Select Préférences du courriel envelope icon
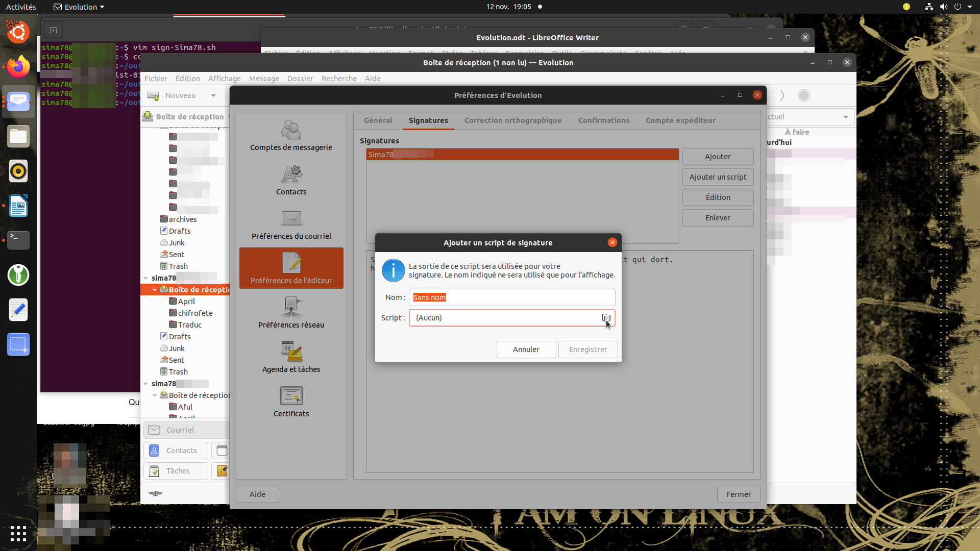 [x=291, y=219]
